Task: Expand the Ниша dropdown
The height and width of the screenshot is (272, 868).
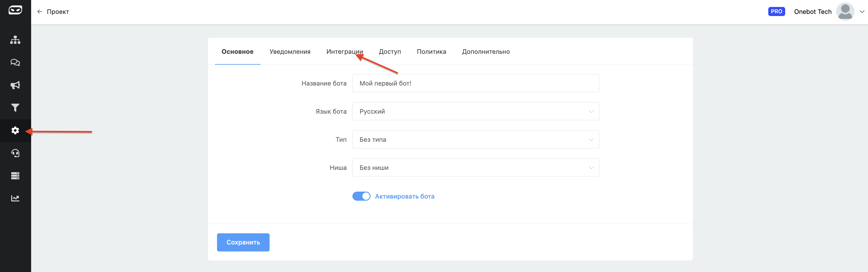Action: tap(475, 167)
